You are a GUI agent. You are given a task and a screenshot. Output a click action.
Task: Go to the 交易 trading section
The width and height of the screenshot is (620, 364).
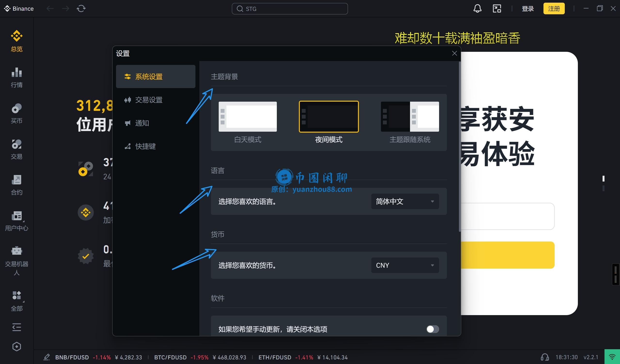[16, 149]
